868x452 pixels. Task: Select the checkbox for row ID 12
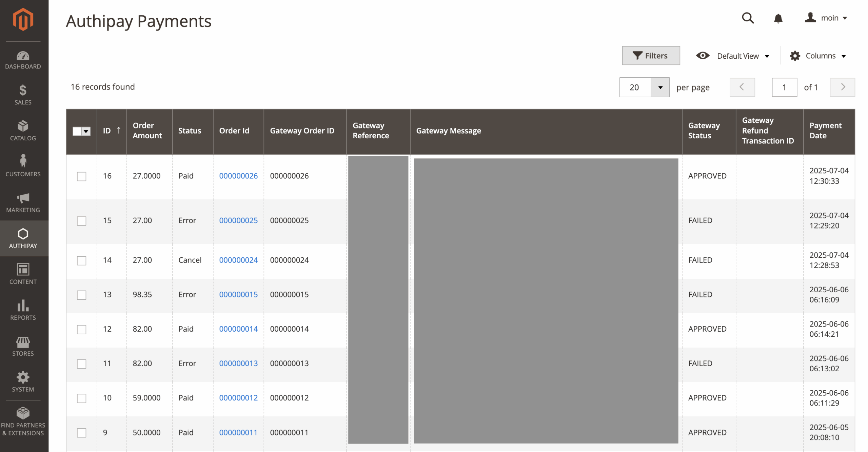coord(81,330)
